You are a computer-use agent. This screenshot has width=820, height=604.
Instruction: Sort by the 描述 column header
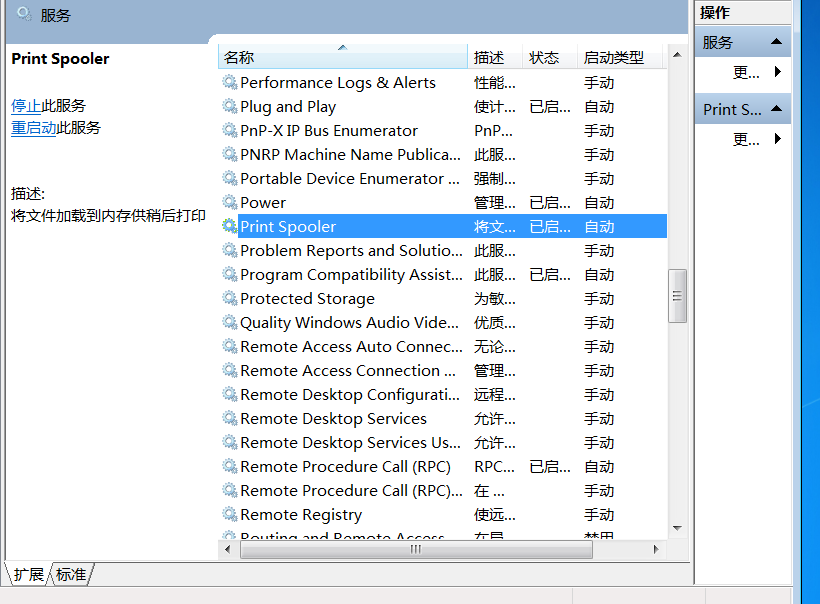495,57
